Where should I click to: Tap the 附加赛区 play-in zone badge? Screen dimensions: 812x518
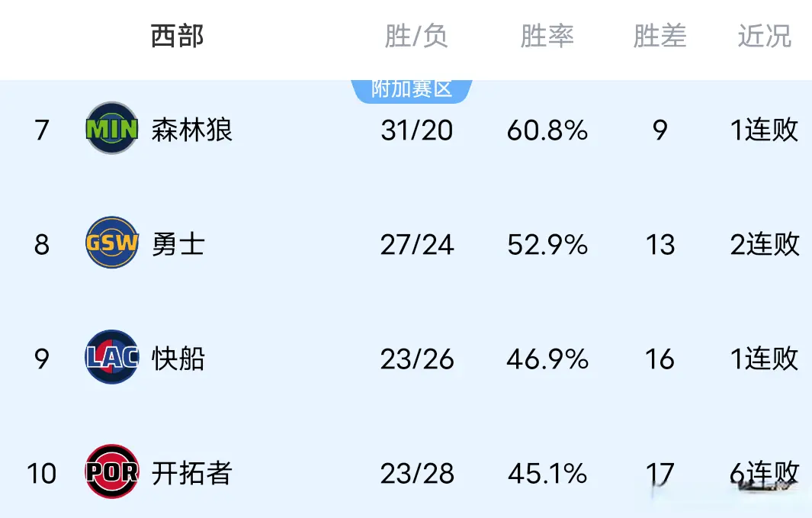pos(412,89)
